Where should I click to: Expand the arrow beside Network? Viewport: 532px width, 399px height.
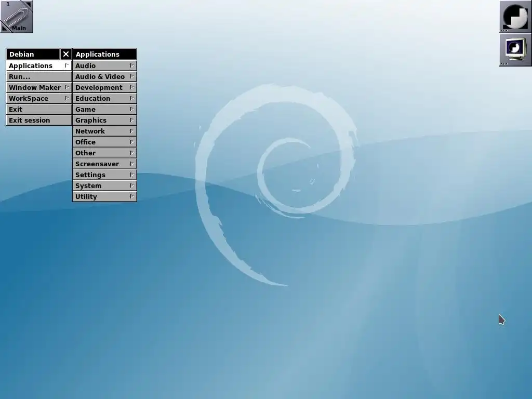point(132,131)
